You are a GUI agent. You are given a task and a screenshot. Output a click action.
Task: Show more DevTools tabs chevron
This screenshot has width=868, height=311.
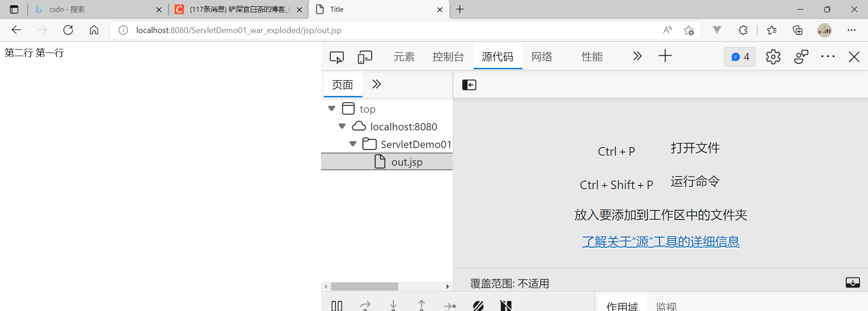[637, 56]
